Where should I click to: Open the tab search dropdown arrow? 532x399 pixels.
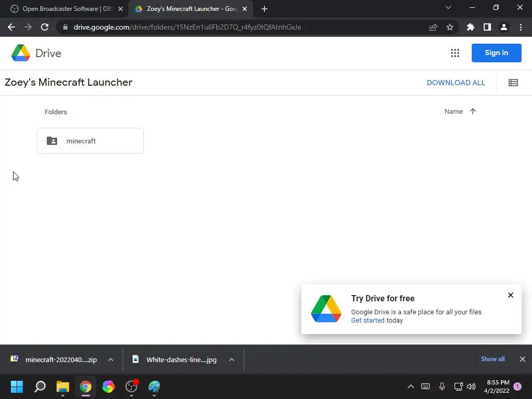coord(448,7)
